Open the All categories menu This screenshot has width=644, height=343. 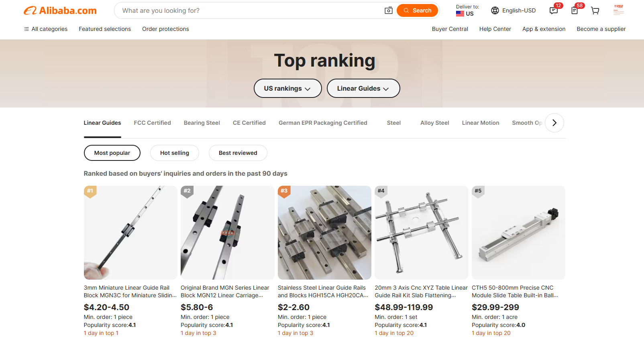click(46, 29)
